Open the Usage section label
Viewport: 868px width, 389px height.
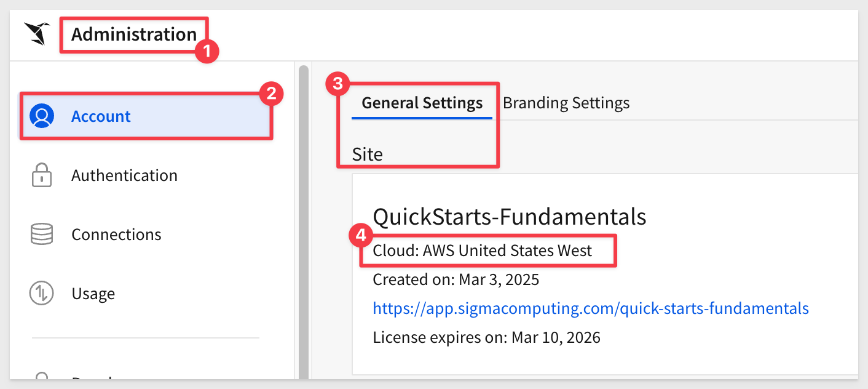point(93,294)
